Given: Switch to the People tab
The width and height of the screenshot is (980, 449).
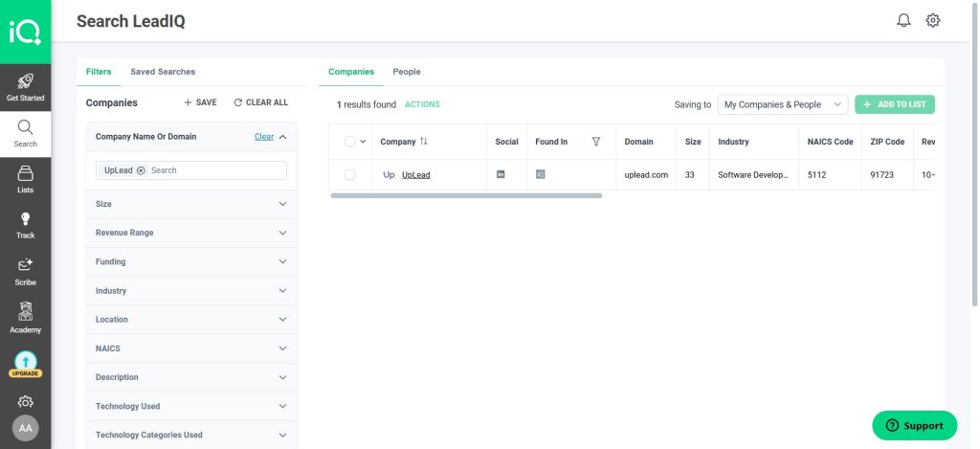Looking at the screenshot, I should tap(406, 72).
